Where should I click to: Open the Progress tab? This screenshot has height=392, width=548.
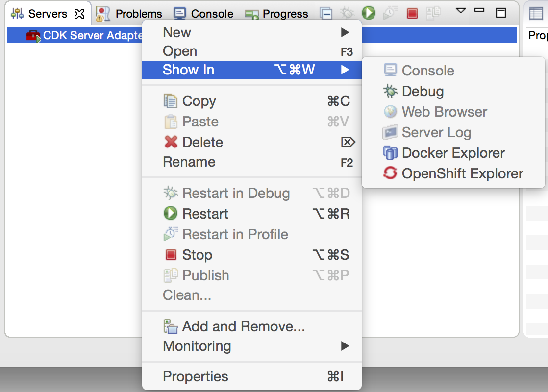tap(285, 14)
